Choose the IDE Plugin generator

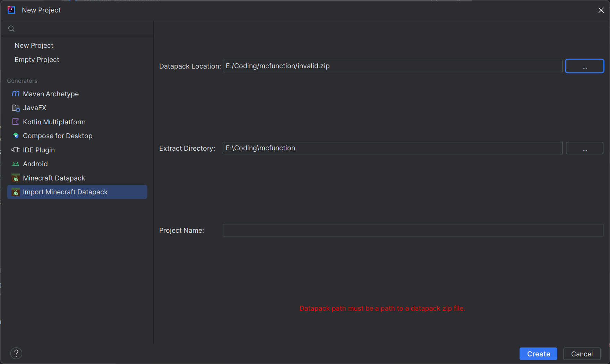pos(77,150)
